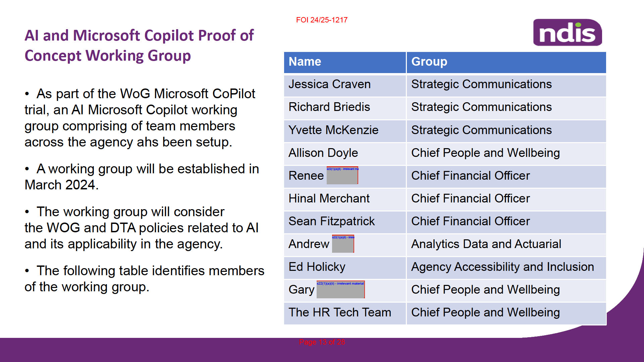Click the redaction box beside Renee
This screenshot has width=644, height=362.
[x=342, y=175]
